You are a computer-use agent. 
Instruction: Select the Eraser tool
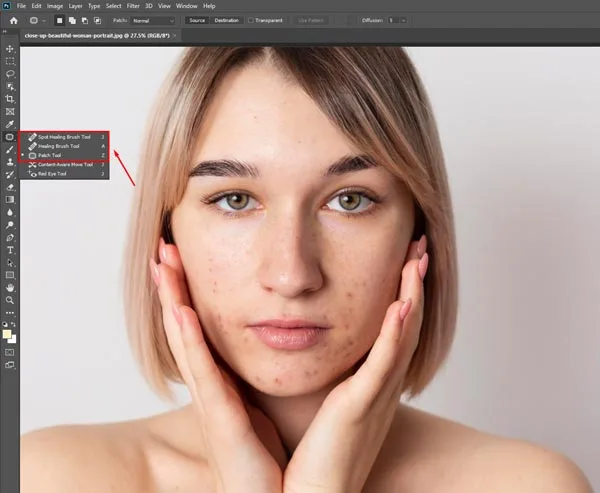pyautogui.click(x=10, y=187)
